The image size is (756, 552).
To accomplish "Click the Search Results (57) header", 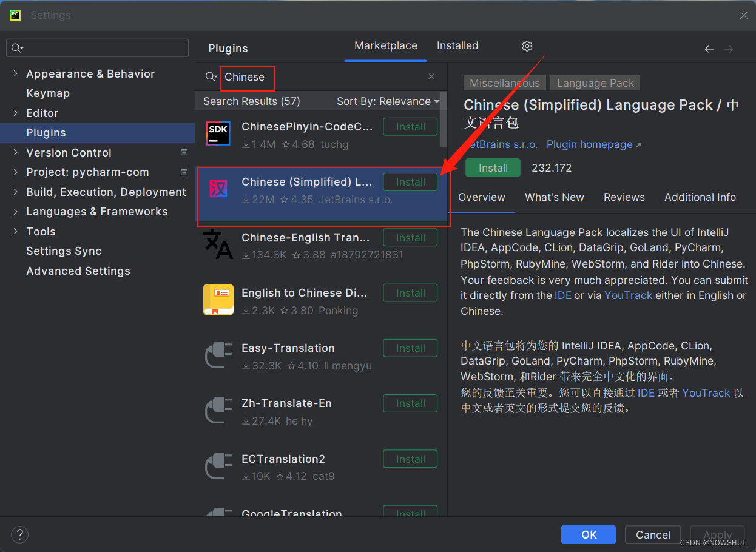I will 252,101.
